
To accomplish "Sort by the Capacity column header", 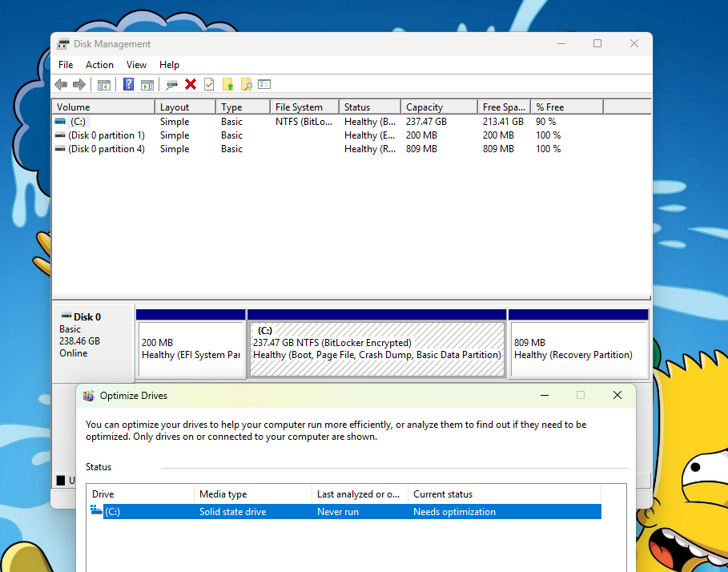I will coord(439,107).
